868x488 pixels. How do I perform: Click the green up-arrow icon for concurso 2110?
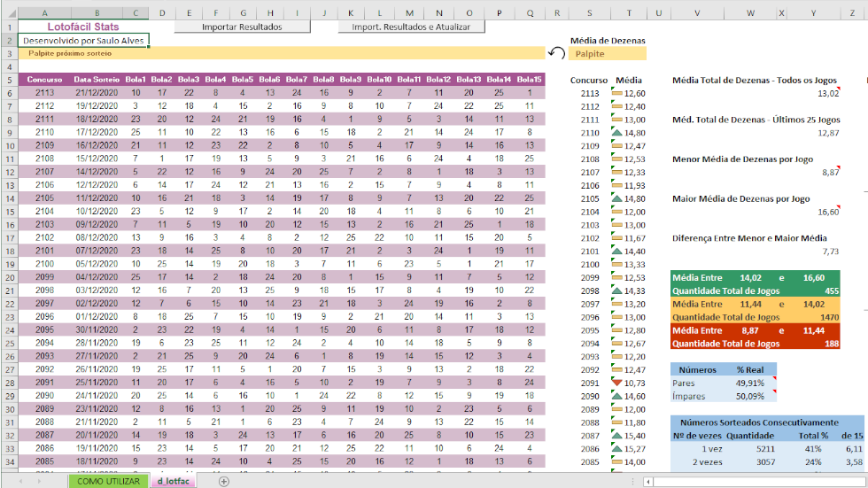(617, 133)
